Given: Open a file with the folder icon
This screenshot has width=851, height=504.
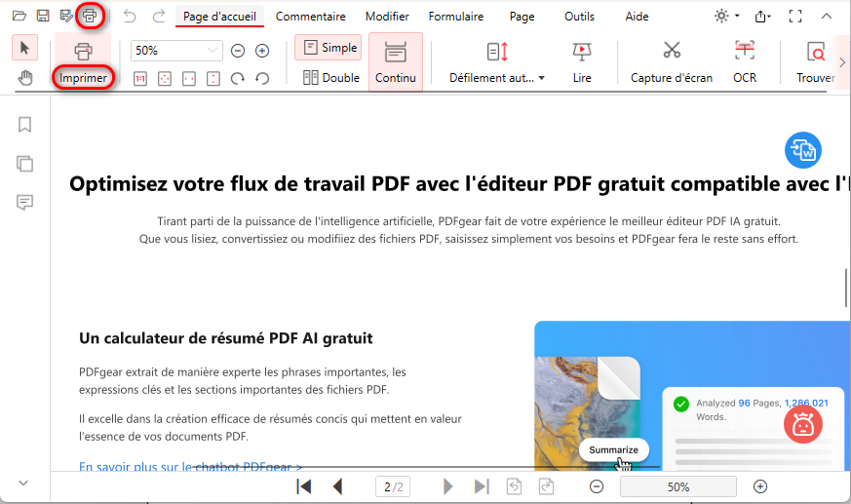Looking at the screenshot, I should pyautogui.click(x=19, y=16).
